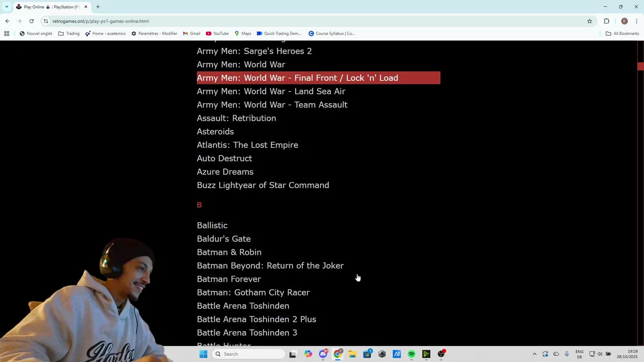644x362 pixels.
Task: Close the Play Online PlayStation tab
Action: [86, 7]
